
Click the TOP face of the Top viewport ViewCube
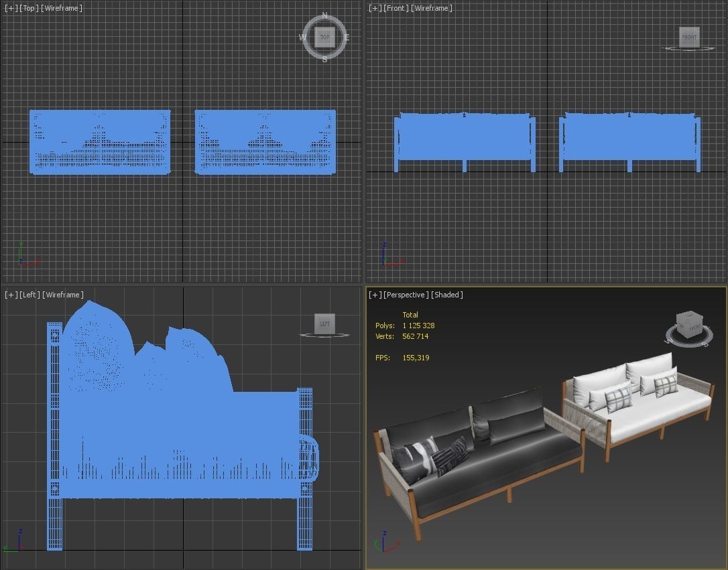point(325,37)
